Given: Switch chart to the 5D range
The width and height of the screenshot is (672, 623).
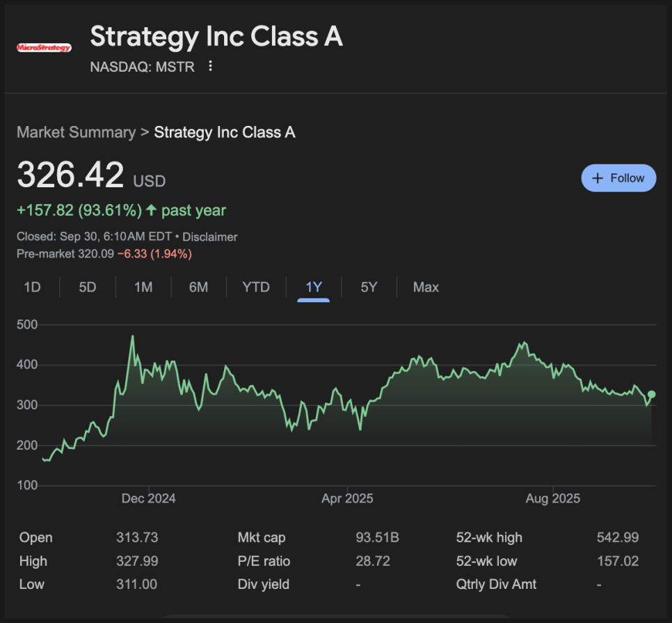Looking at the screenshot, I should pos(88,287).
